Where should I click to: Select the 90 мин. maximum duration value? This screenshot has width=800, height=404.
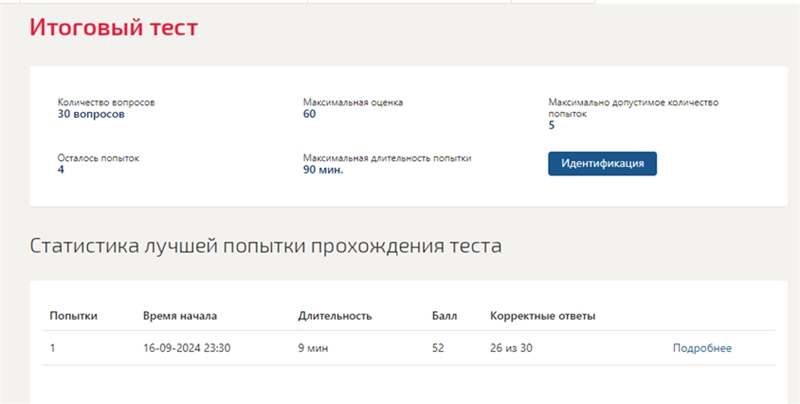coord(323,170)
